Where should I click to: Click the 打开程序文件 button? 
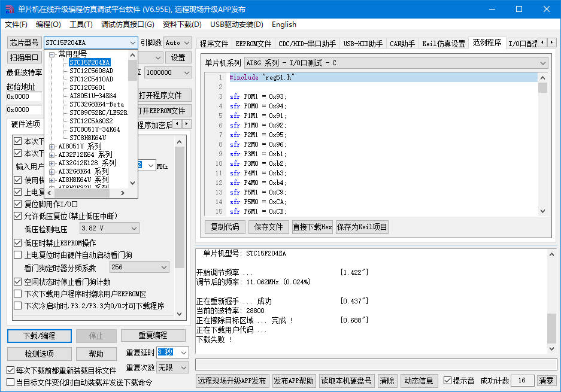(x=165, y=95)
